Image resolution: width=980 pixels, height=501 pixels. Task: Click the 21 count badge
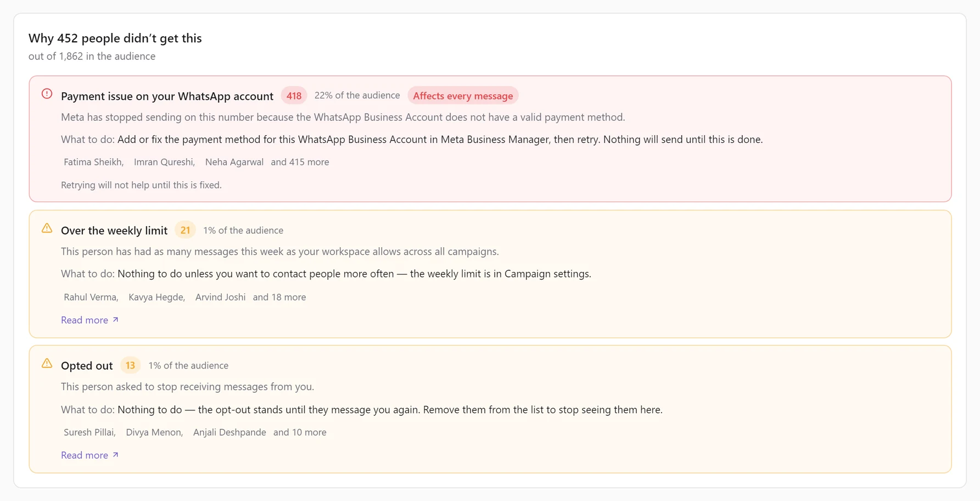click(x=185, y=230)
